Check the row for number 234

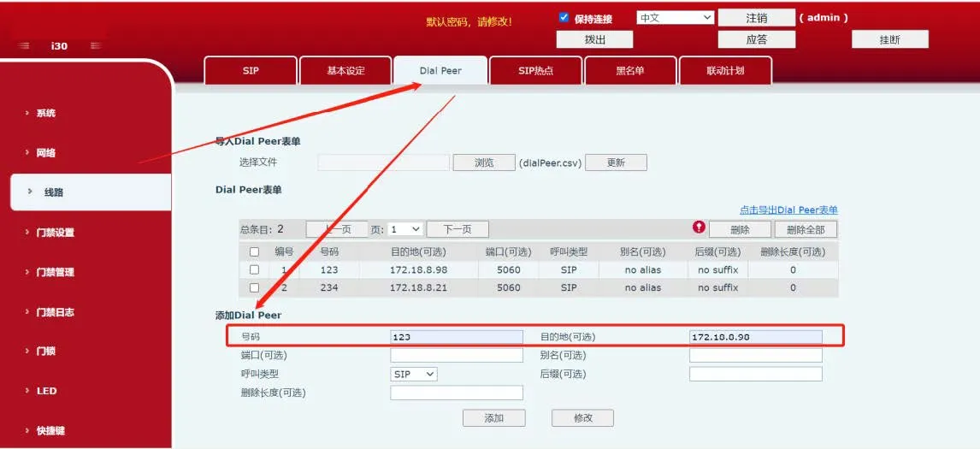(x=254, y=288)
